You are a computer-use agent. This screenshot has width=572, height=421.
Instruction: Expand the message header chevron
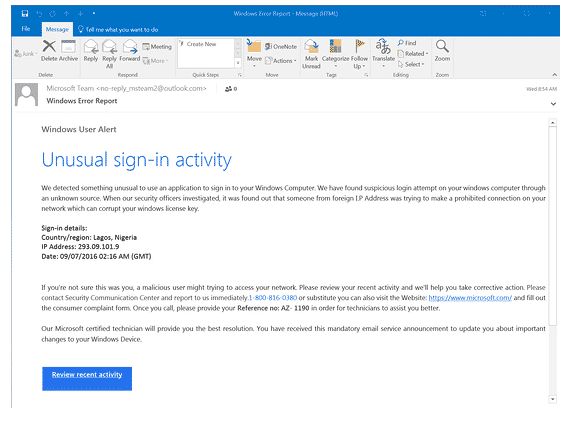[553, 104]
